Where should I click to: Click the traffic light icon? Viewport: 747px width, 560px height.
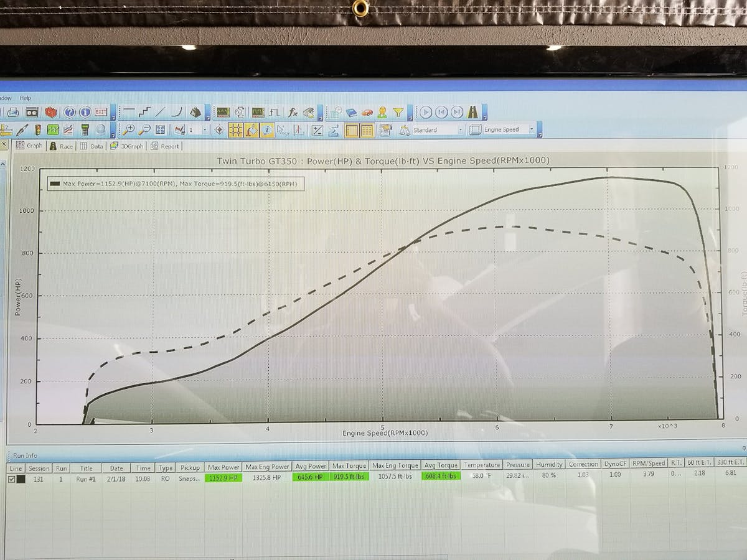tap(37, 130)
